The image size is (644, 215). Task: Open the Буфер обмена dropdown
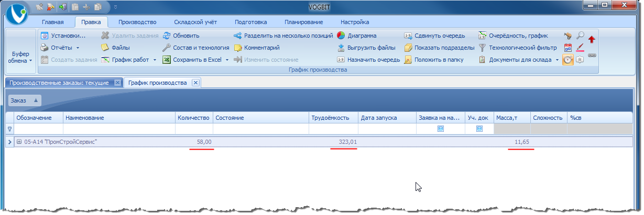[x=21, y=58]
